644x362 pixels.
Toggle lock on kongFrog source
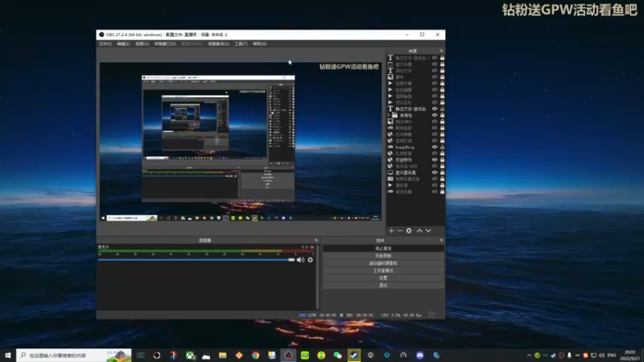(442, 147)
